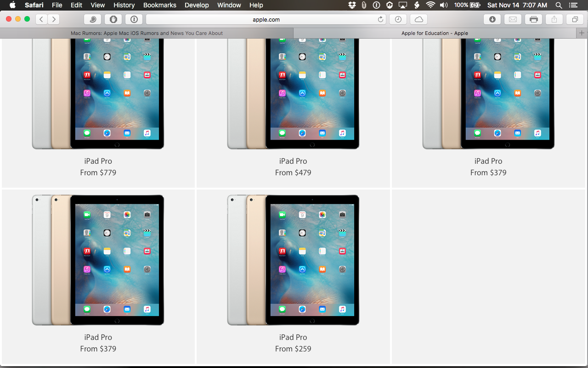Click the menu bar date and time
This screenshot has width=588, height=368.
(517, 5)
